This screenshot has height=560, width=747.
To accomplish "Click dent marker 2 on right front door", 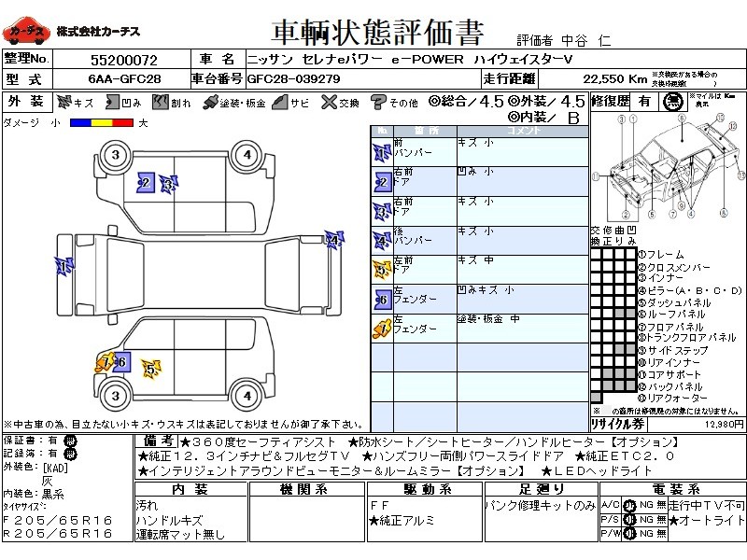I will (x=145, y=183).
